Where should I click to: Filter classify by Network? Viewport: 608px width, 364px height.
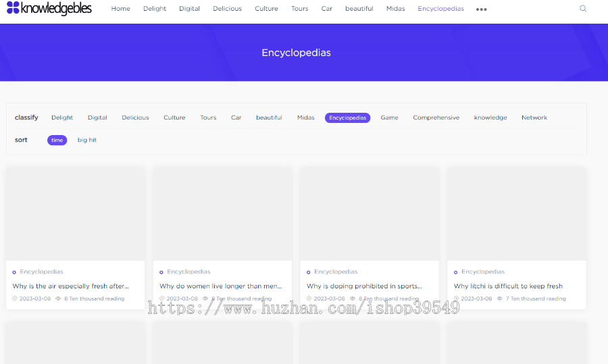click(534, 118)
